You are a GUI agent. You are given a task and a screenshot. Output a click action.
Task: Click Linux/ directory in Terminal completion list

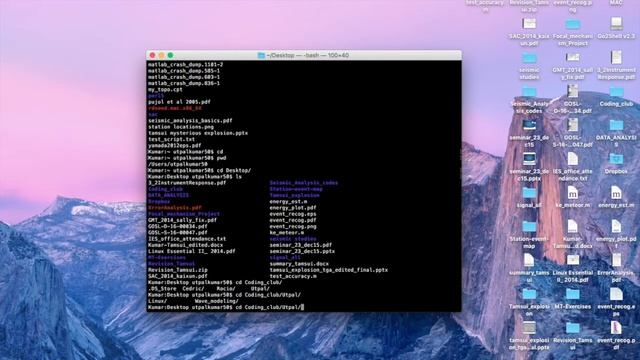[x=157, y=301]
